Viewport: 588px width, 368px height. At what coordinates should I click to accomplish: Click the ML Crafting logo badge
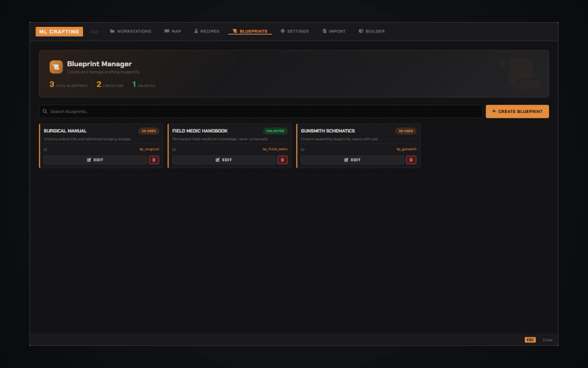(59, 31)
